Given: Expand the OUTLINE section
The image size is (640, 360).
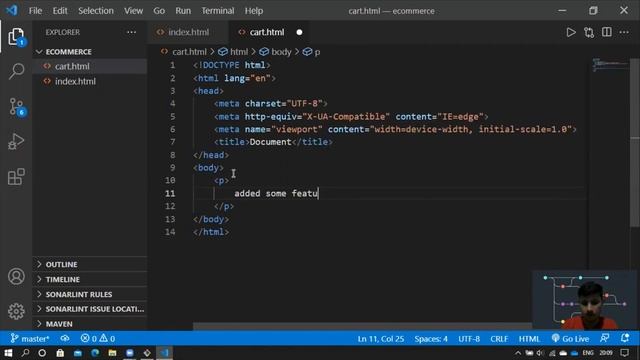Looking at the screenshot, I should pyautogui.click(x=90, y=264).
